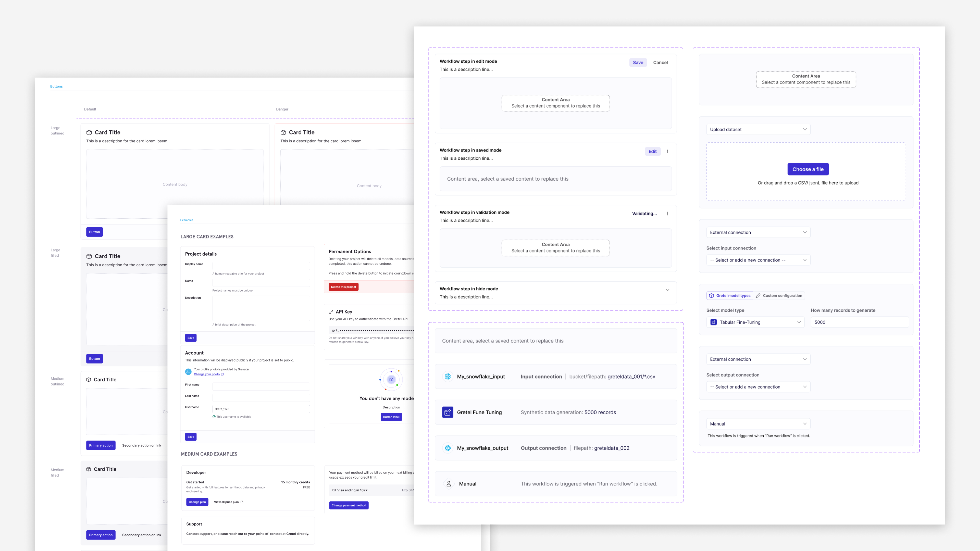Viewport: 980px width, 551px height.
Task: Click the Choose a file button
Action: click(x=808, y=169)
